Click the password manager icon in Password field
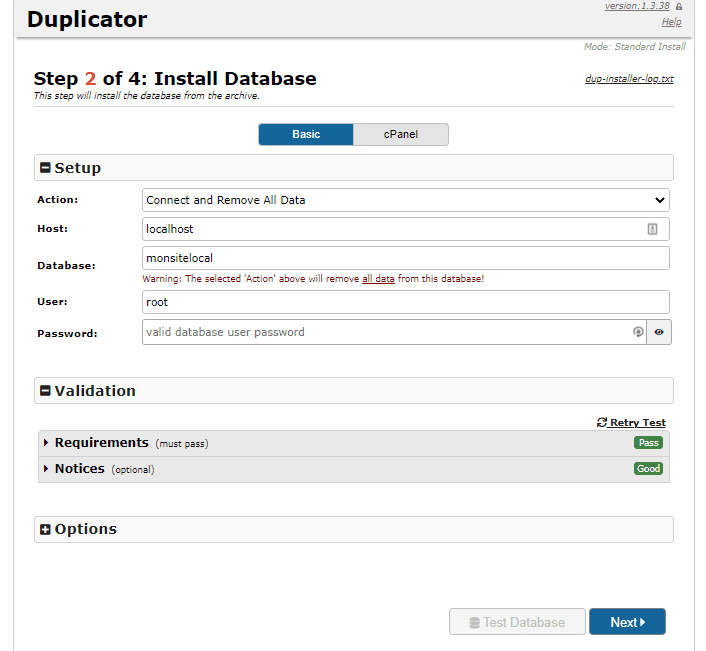Image resolution: width=706 pixels, height=651 pixels. [x=637, y=332]
